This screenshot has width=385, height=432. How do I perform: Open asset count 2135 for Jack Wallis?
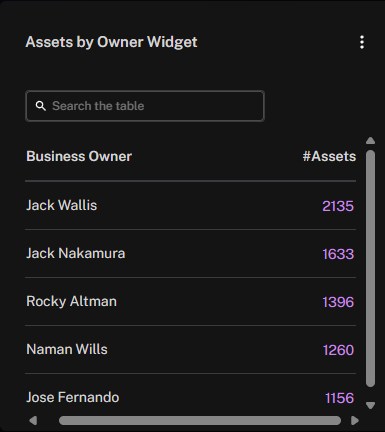click(338, 206)
